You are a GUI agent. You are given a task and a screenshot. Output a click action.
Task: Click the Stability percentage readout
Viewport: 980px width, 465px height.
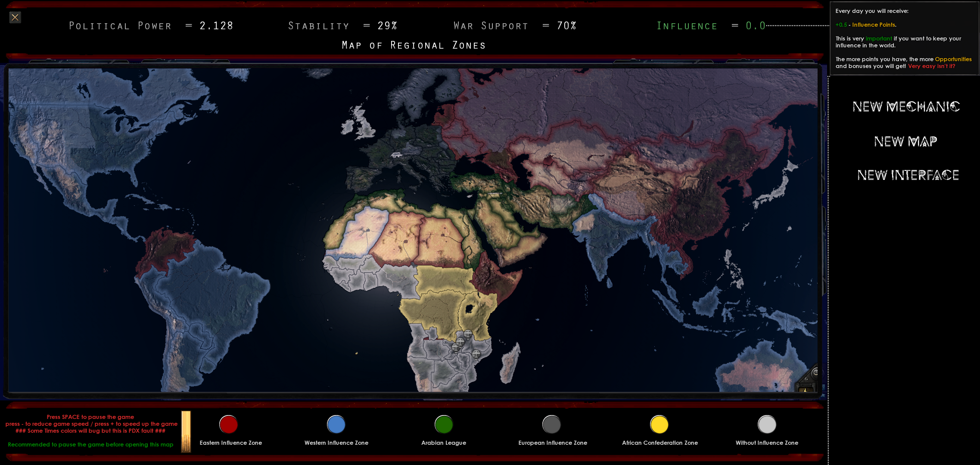[387, 26]
